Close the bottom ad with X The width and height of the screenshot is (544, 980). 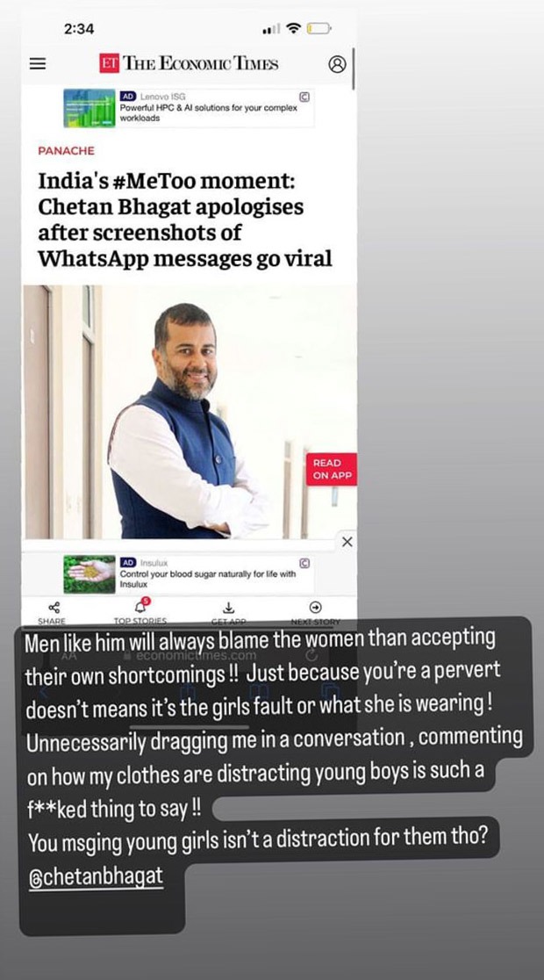[347, 542]
